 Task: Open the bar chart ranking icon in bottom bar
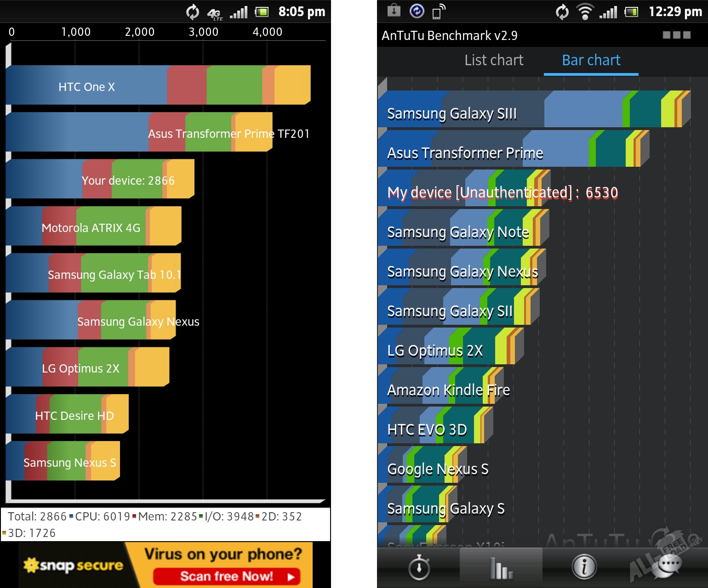click(501, 568)
